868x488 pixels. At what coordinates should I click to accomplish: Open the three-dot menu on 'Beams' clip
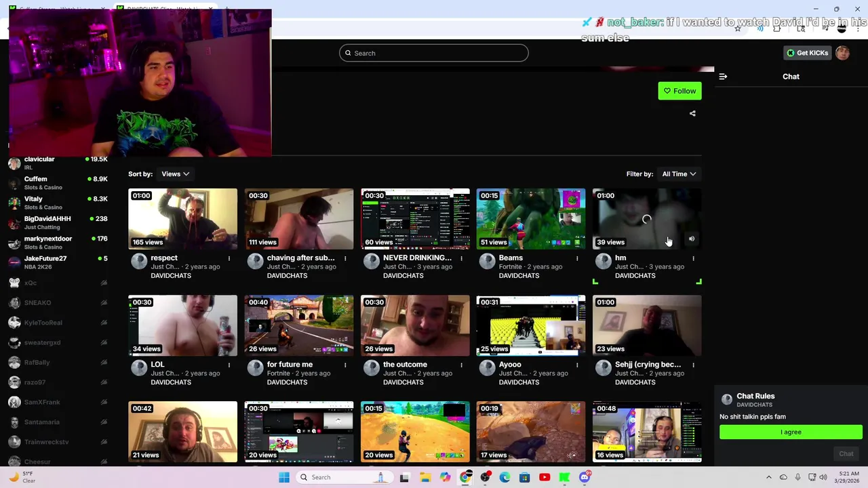(x=577, y=258)
